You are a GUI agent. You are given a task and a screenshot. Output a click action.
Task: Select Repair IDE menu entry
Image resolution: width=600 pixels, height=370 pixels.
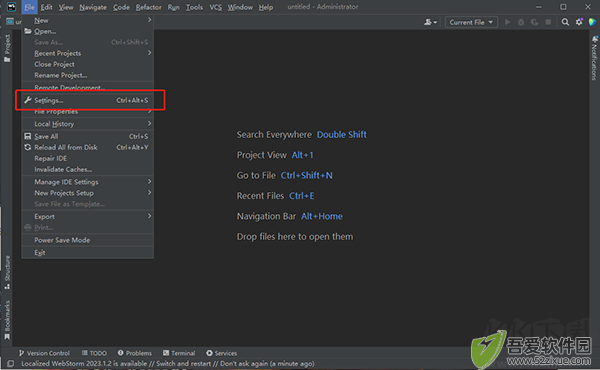(x=88, y=158)
